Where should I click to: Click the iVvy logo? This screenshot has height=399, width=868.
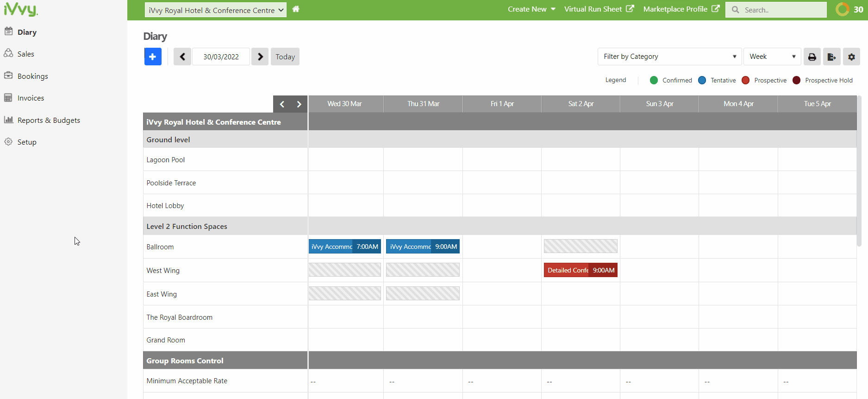[x=21, y=9]
